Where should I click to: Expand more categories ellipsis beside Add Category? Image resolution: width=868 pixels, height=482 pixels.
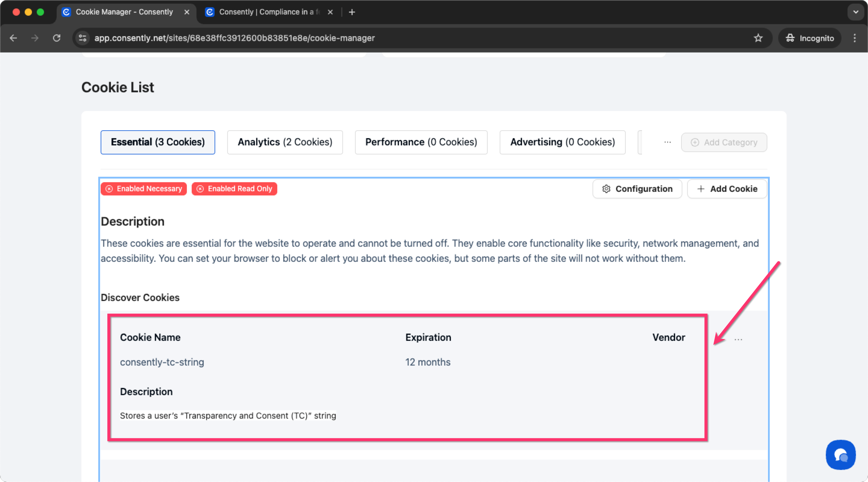pyautogui.click(x=667, y=142)
